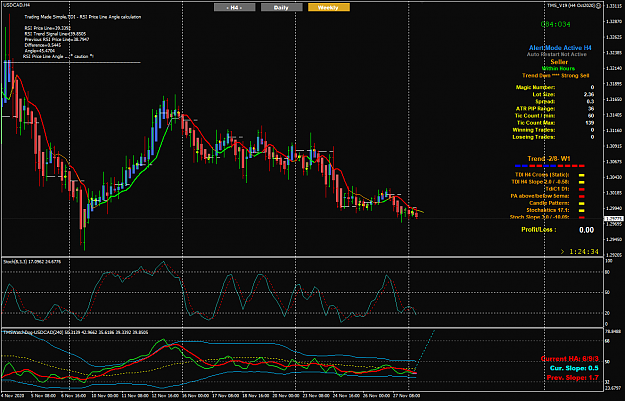Click the expert advisor smiley icon beside THS_V19
The width and height of the screenshot is (625, 401).
(598, 6)
